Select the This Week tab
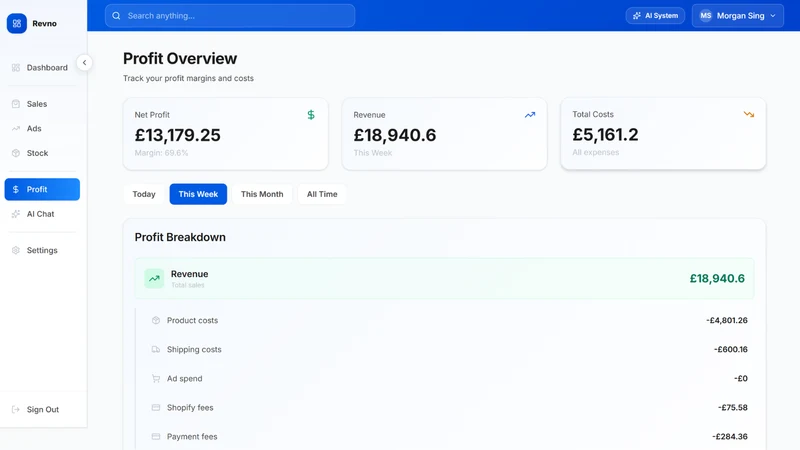The height and width of the screenshot is (450, 800). point(198,194)
